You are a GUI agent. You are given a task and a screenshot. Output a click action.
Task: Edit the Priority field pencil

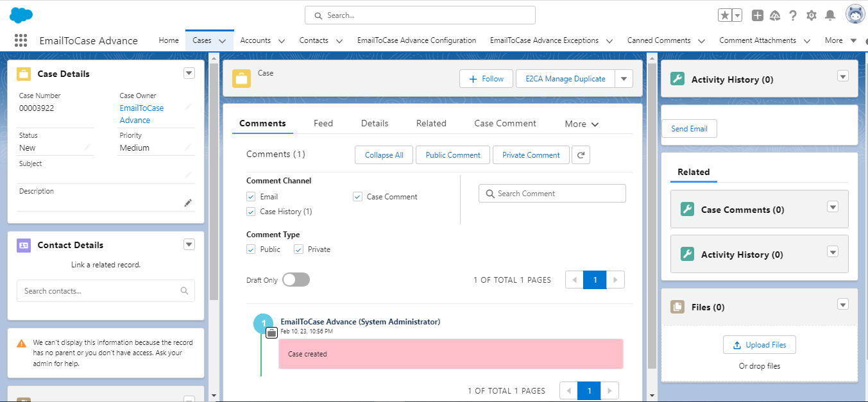coord(188,147)
